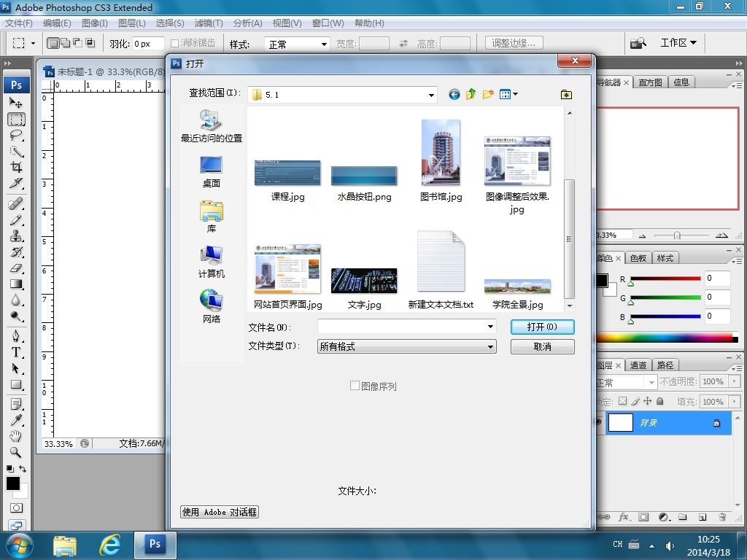Screen dimensions: 747x560
Task: Select the Eraser tool
Action: [16, 268]
